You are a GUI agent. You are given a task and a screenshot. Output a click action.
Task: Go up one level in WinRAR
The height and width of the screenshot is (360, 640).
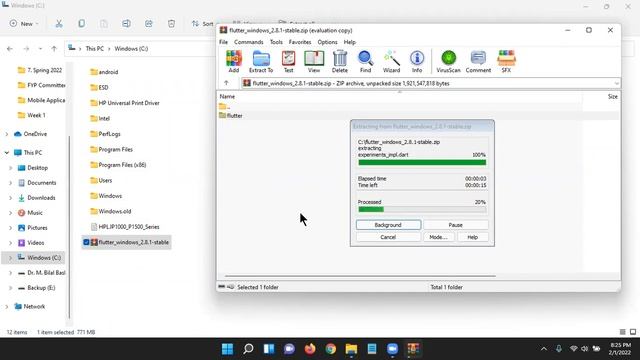[226, 83]
